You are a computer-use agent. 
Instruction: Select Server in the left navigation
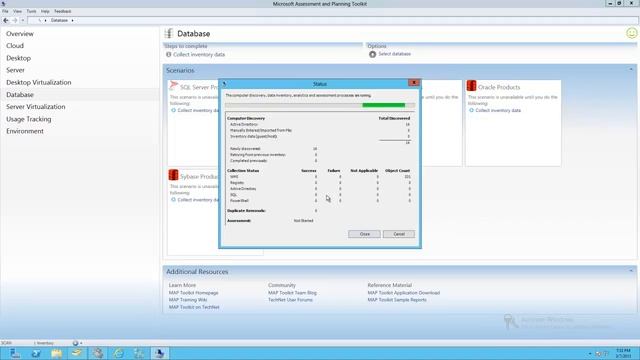[15, 70]
